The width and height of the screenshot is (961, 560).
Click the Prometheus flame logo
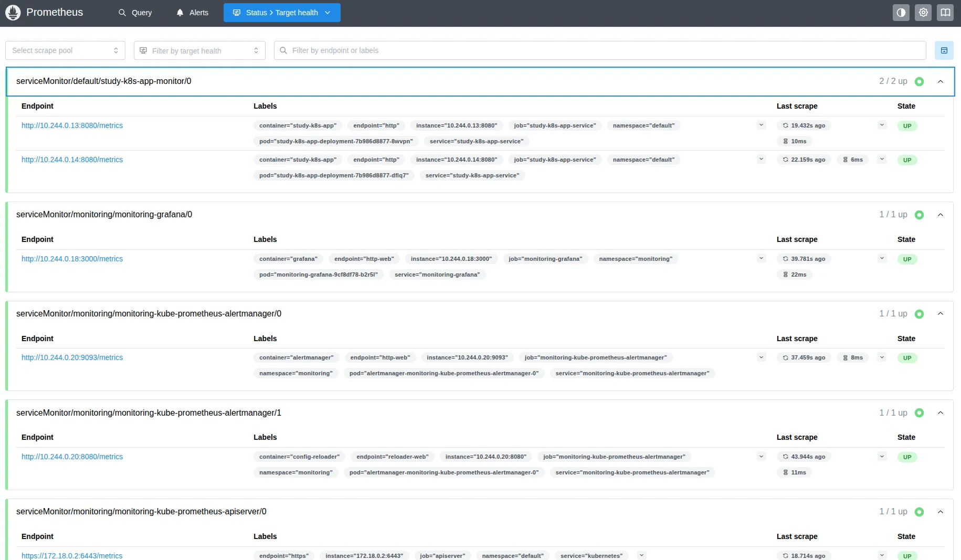click(x=13, y=13)
